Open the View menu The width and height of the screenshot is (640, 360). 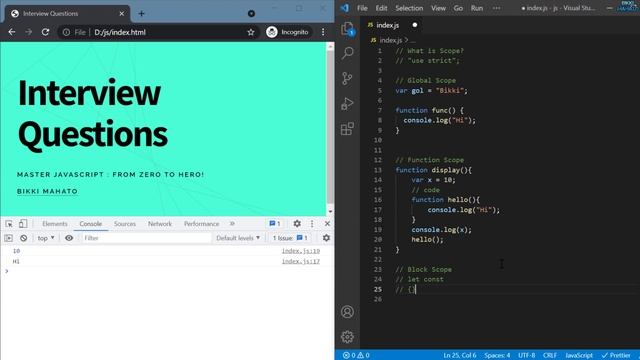(438, 8)
